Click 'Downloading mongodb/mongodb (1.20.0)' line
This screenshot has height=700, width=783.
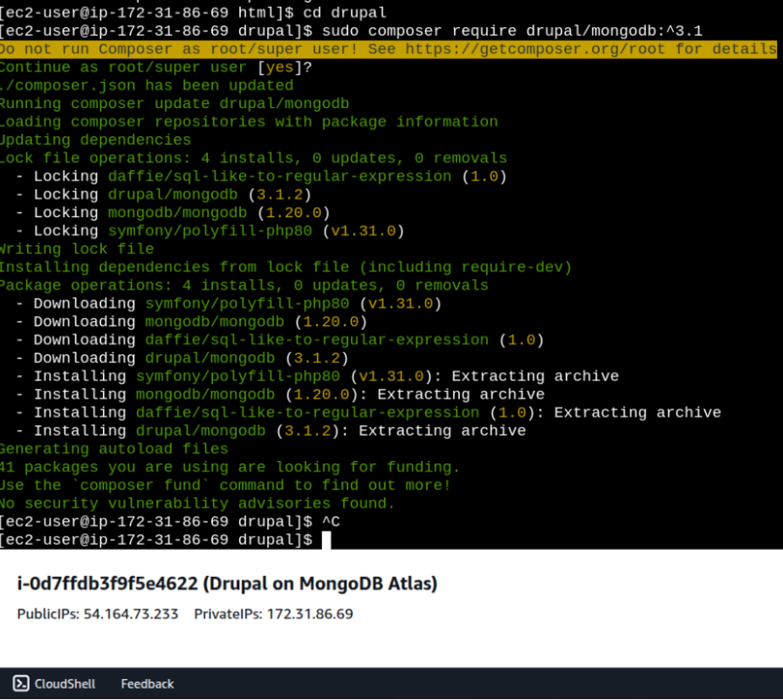tap(192, 322)
